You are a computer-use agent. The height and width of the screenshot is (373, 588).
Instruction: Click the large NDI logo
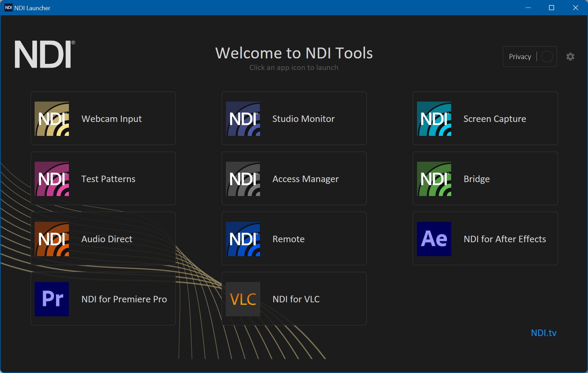[45, 54]
